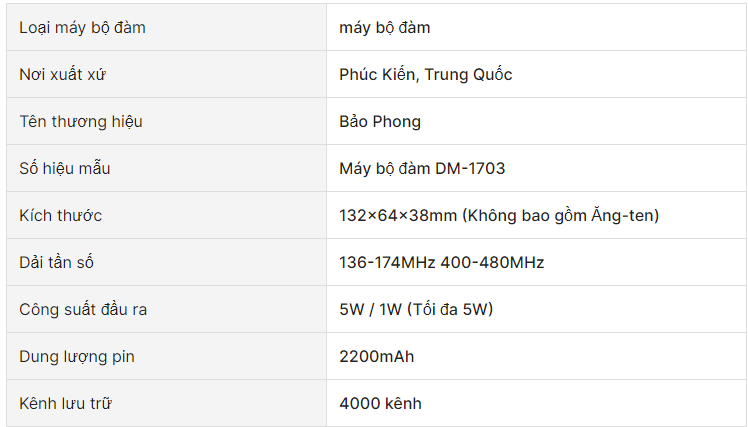The width and height of the screenshot is (748, 427).
Task: Click the '(Không bao gồm Ăng-ten)' note text
Action: pyautogui.click(x=560, y=216)
